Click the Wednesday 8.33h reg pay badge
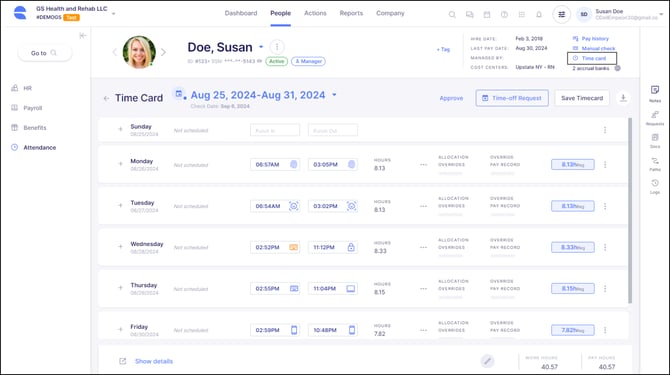This screenshot has width=670, height=375. [573, 247]
